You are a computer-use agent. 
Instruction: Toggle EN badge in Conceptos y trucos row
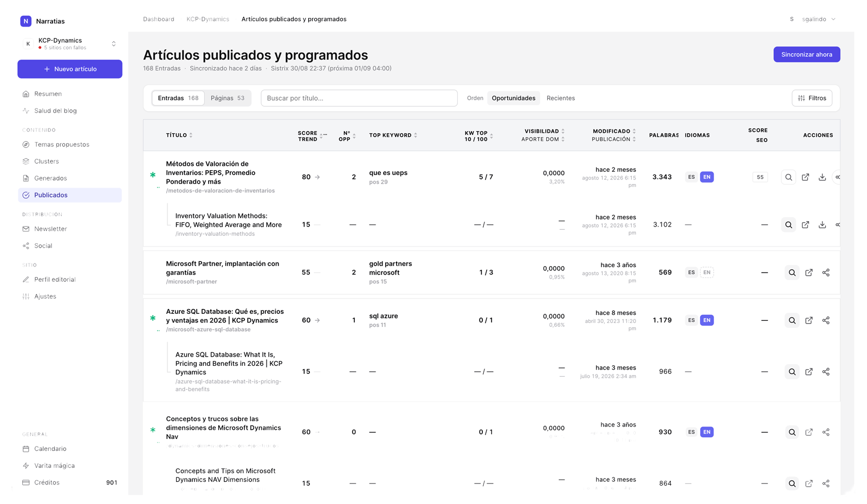tap(707, 432)
